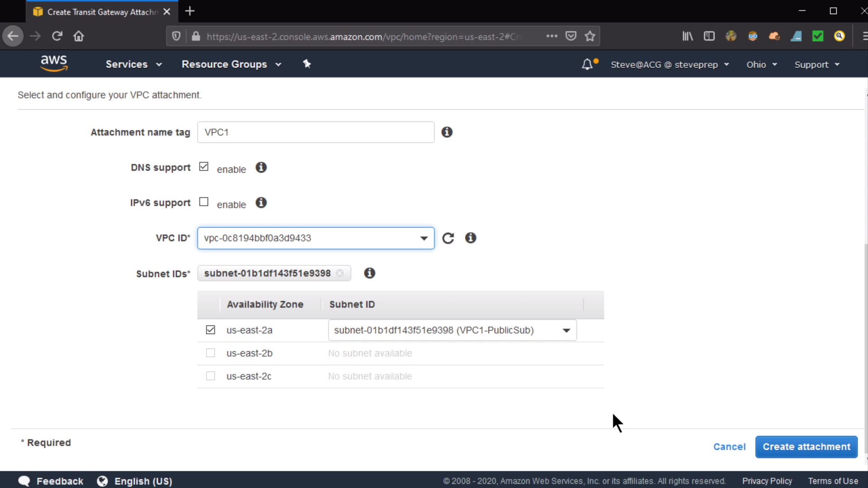Click the pin shortcuts icon in navbar

(307, 64)
